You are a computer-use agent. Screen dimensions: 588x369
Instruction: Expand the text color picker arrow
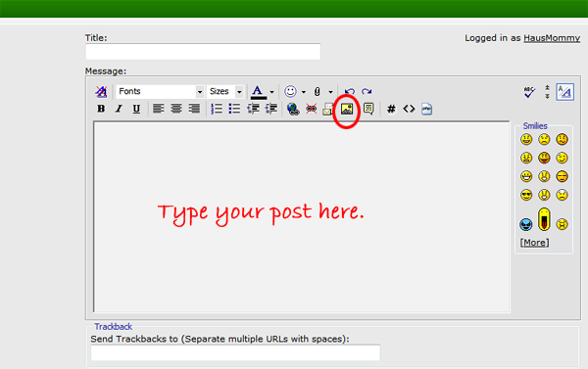click(x=271, y=92)
